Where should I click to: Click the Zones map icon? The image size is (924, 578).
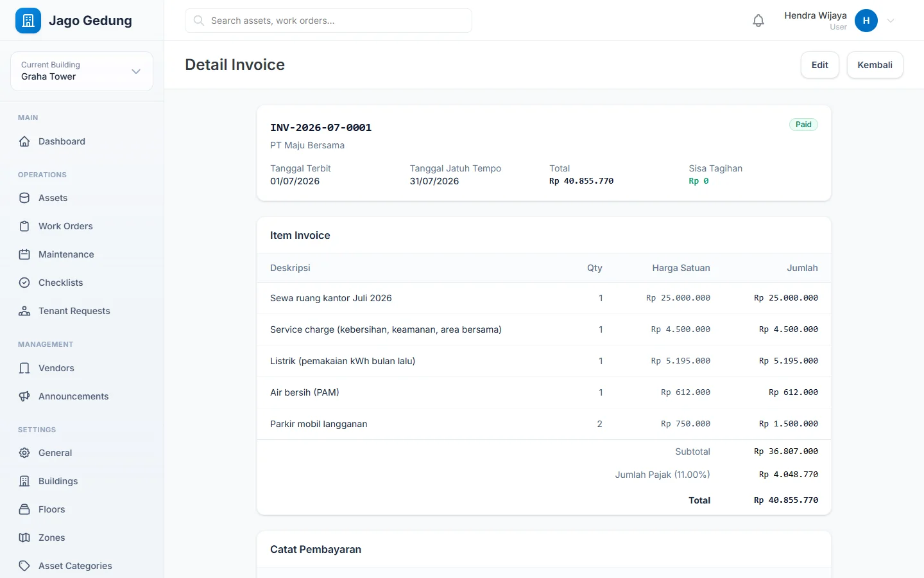24,538
